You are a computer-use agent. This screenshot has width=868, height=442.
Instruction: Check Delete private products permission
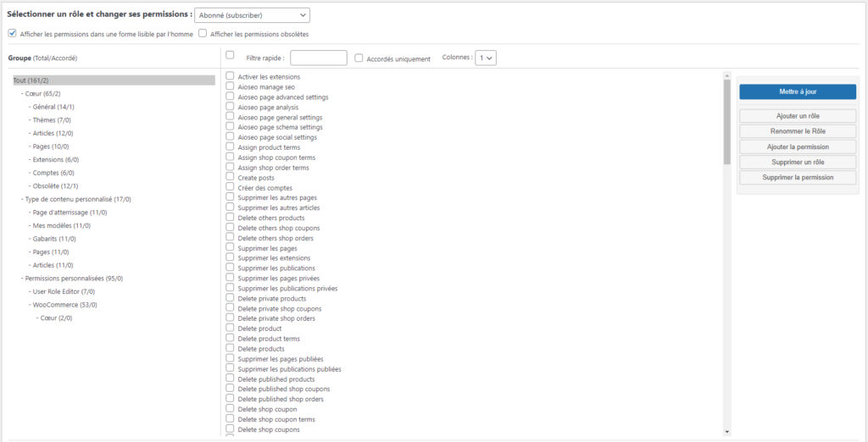[x=230, y=297]
